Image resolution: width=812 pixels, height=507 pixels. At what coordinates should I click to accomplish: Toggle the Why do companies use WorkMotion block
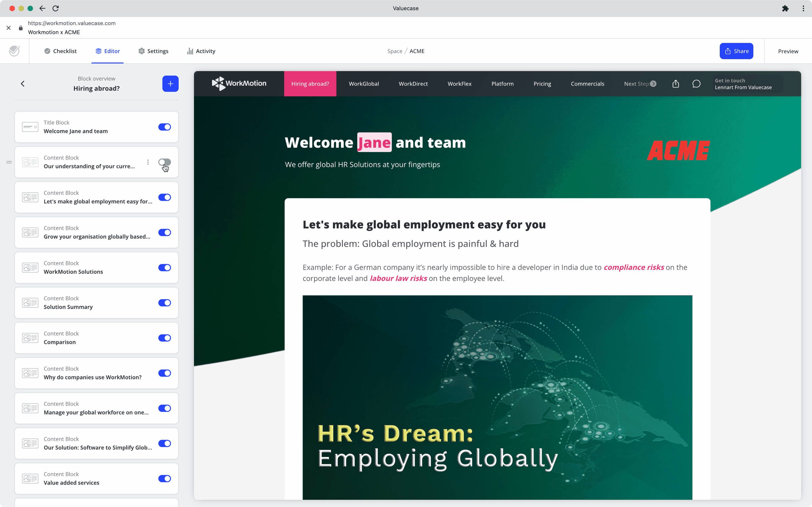click(x=165, y=373)
